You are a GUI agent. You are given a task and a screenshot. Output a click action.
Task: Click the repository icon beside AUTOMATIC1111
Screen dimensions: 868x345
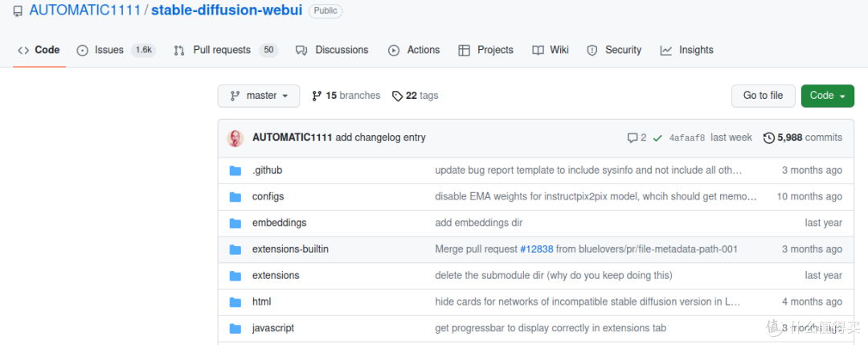pyautogui.click(x=18, y=11)
